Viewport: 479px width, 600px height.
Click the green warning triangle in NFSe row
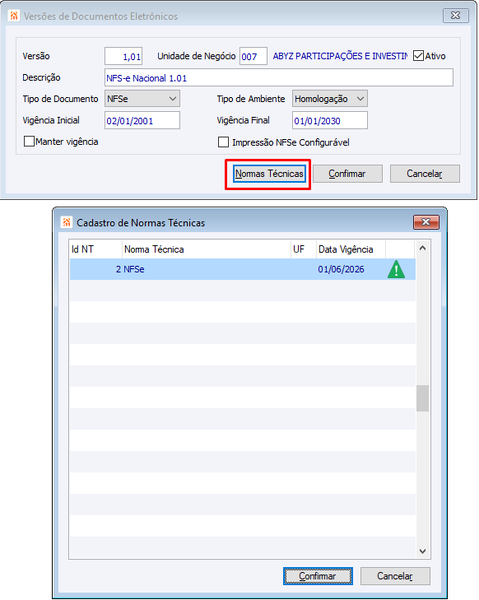coord(396,269)
